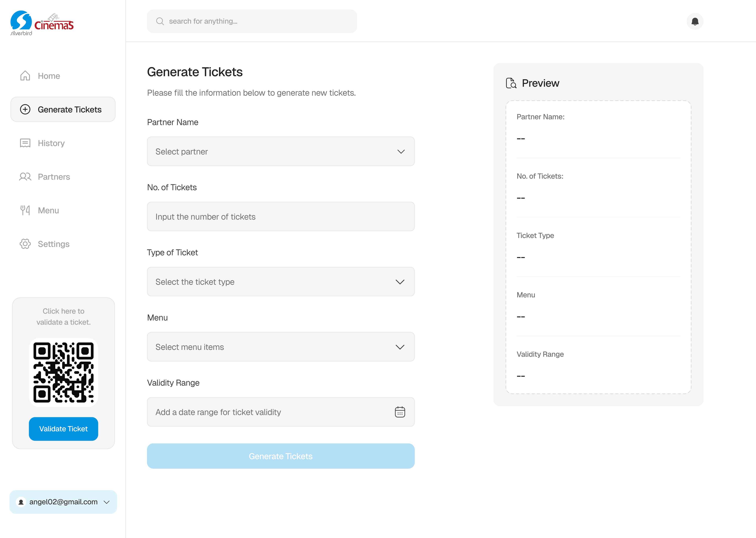
Task: Click the Settings gear icon
Action: pos(25,244)
